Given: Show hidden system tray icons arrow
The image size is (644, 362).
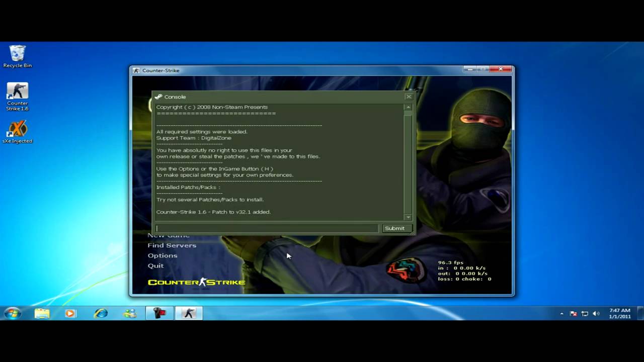Looking at the screenshot, I should click(x=561, y=314).
